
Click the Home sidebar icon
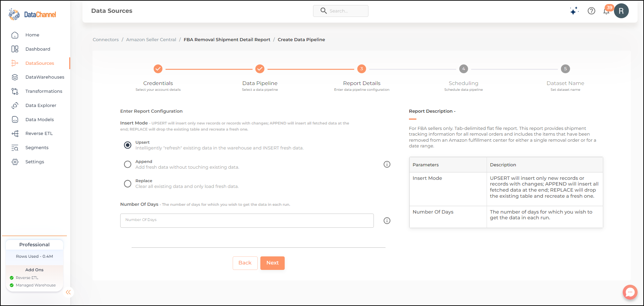click(x=15, y=35)
